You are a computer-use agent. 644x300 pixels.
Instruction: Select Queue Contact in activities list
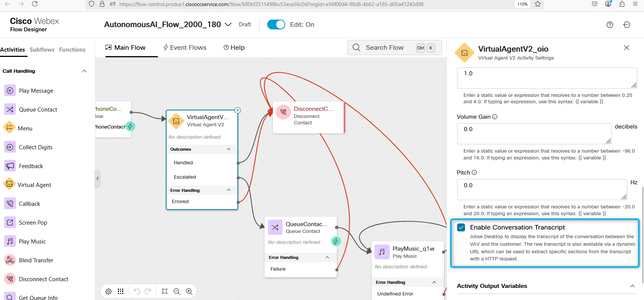[38, 109]
